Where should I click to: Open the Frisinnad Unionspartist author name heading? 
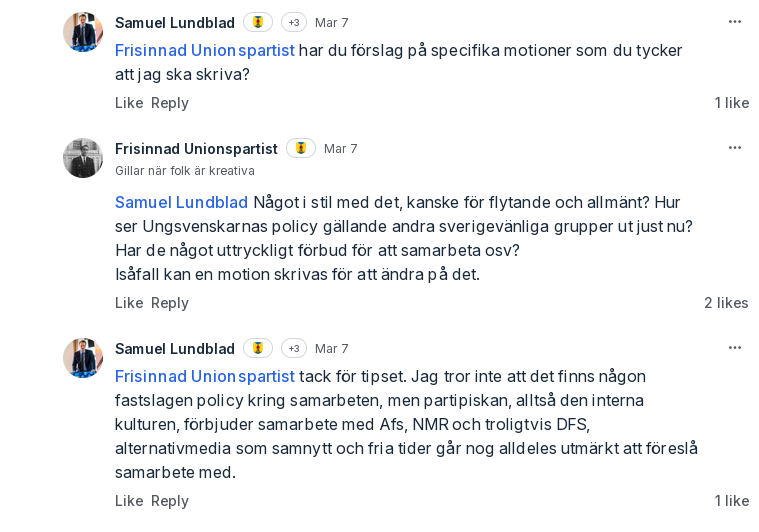196,148
